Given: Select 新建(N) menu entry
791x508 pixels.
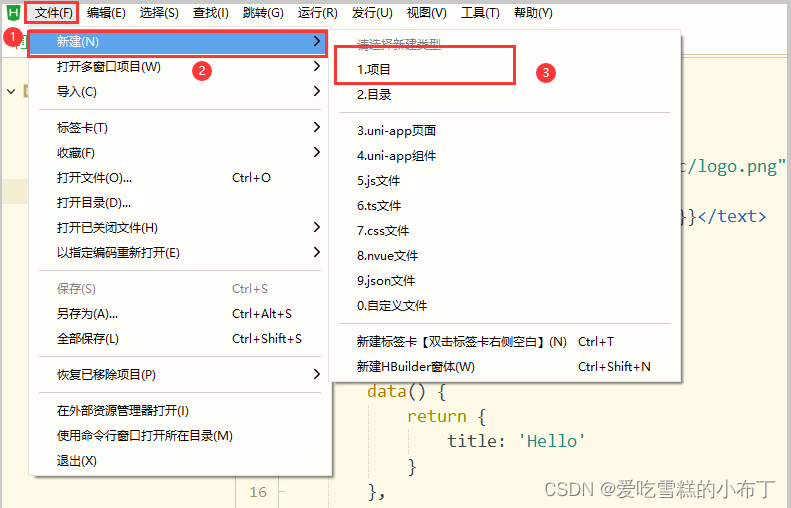Looking at the screenshot, I should coord(178,42).
